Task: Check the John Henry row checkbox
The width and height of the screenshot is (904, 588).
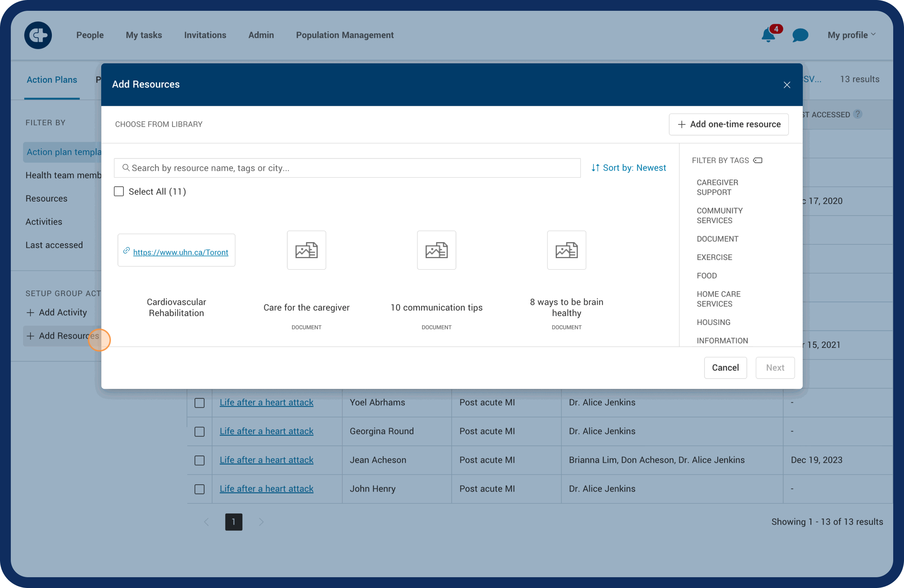Action: [200, 489]
